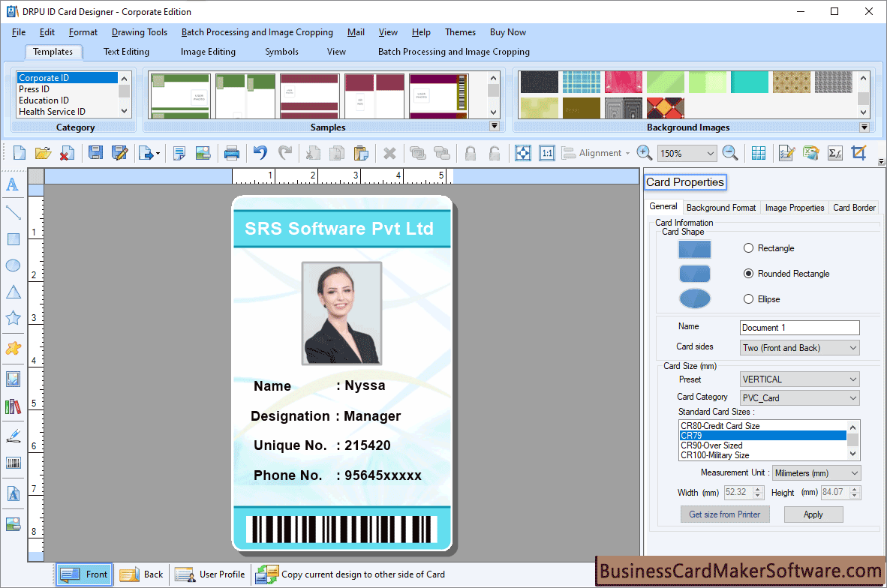
Task: Click the Apply button
Action: click(x=813, y=514)
